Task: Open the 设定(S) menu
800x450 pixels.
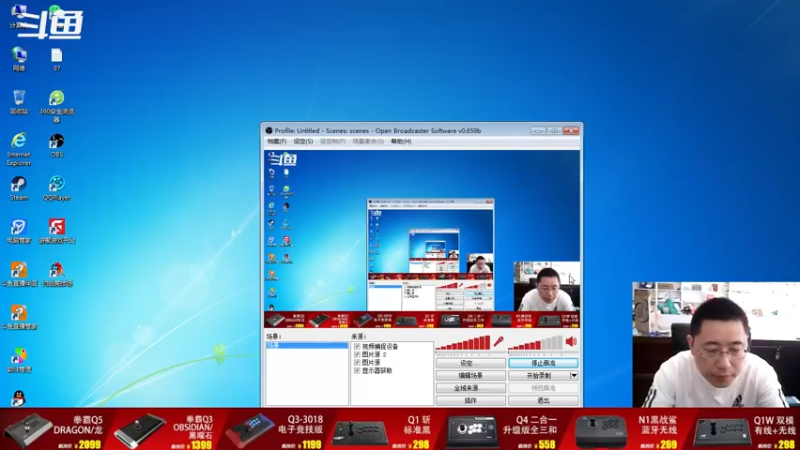Action: click(x=303, y=141)
